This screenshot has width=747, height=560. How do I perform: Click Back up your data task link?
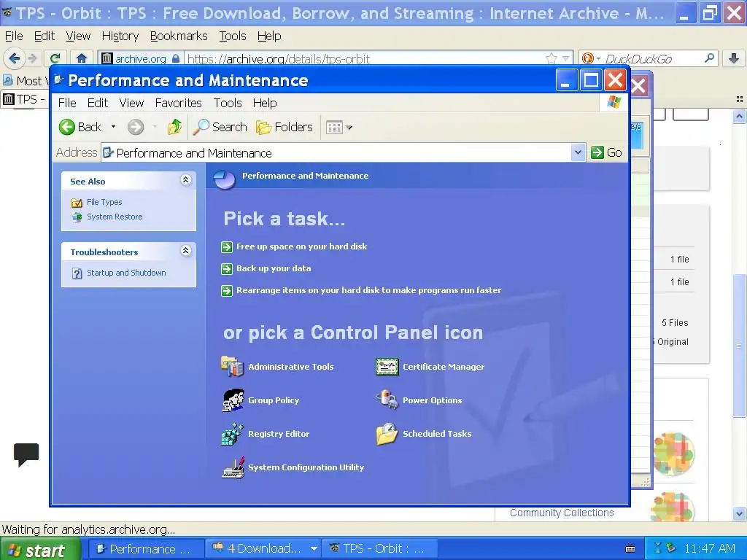pyautogui.click(x=274, y=268)
